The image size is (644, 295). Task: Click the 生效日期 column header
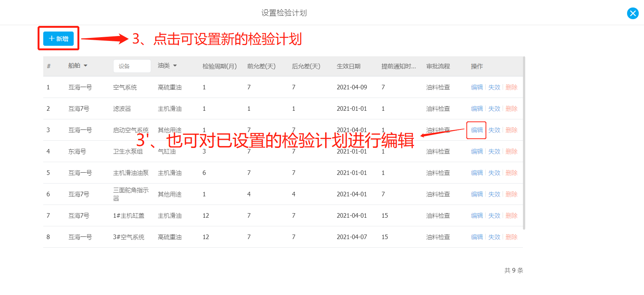[x=349, y=66]
